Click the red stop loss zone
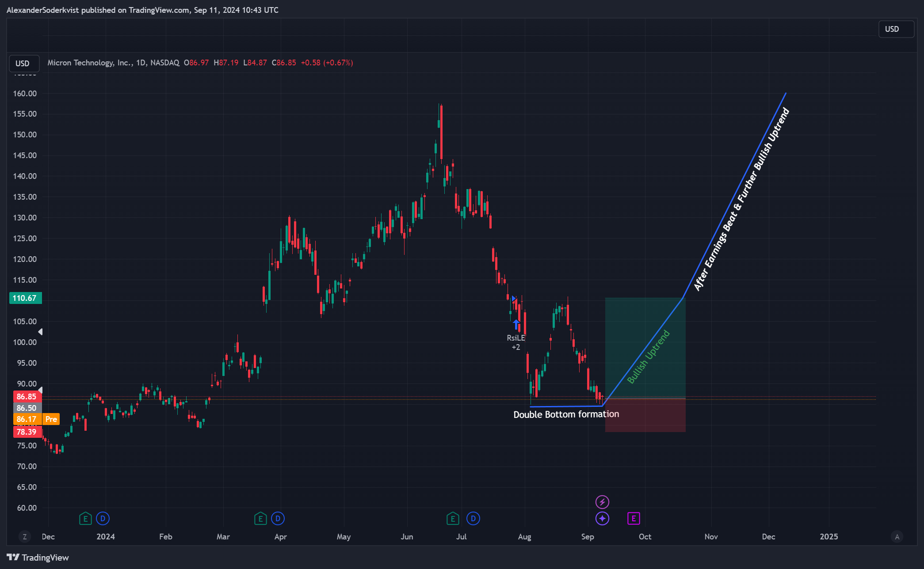The image size is (924, 569). click(645, 415)
